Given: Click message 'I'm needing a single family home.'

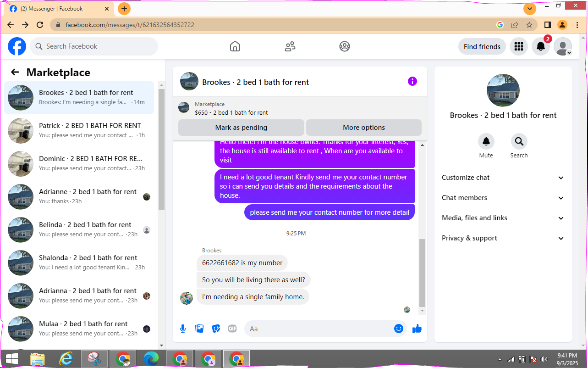Looking at the screenshot, I should tap(253, 297).
